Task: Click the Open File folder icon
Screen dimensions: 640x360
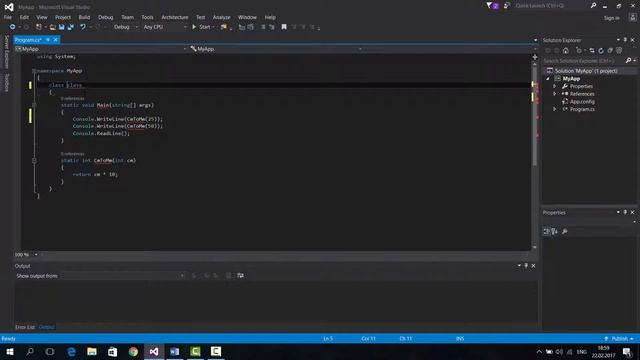Action: click(53, 27)
